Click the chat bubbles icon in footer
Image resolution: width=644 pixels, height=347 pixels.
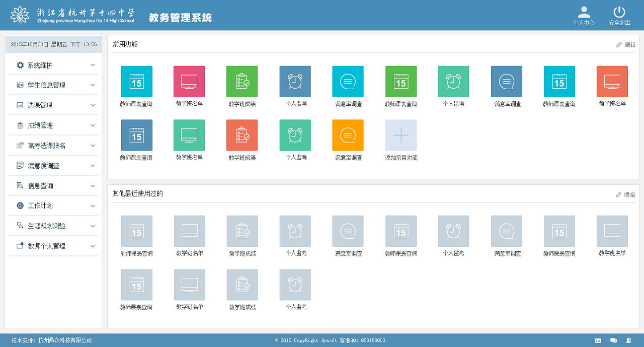tap(613, 340)
